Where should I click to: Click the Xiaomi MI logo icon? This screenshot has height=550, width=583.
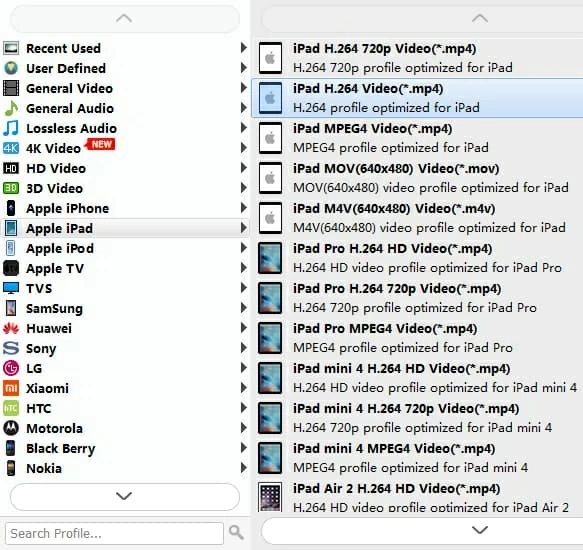tap(11, 389)
